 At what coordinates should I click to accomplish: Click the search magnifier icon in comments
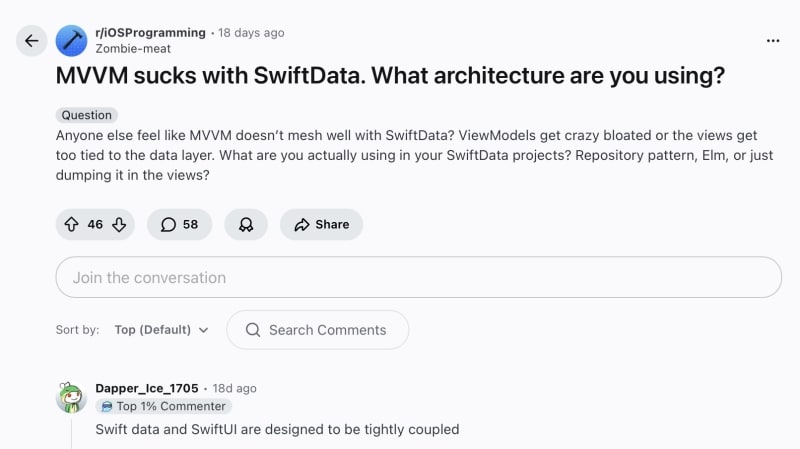253,330
